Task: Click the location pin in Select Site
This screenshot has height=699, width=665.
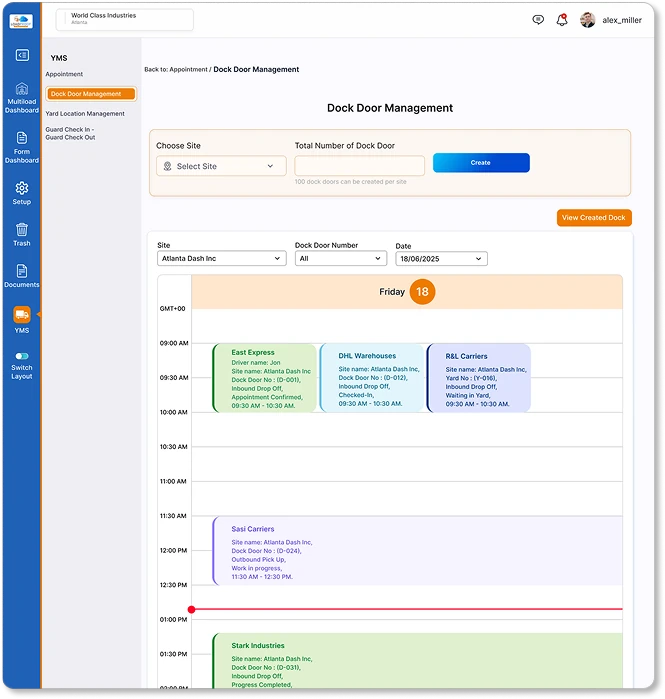Action: click(168, 166)
